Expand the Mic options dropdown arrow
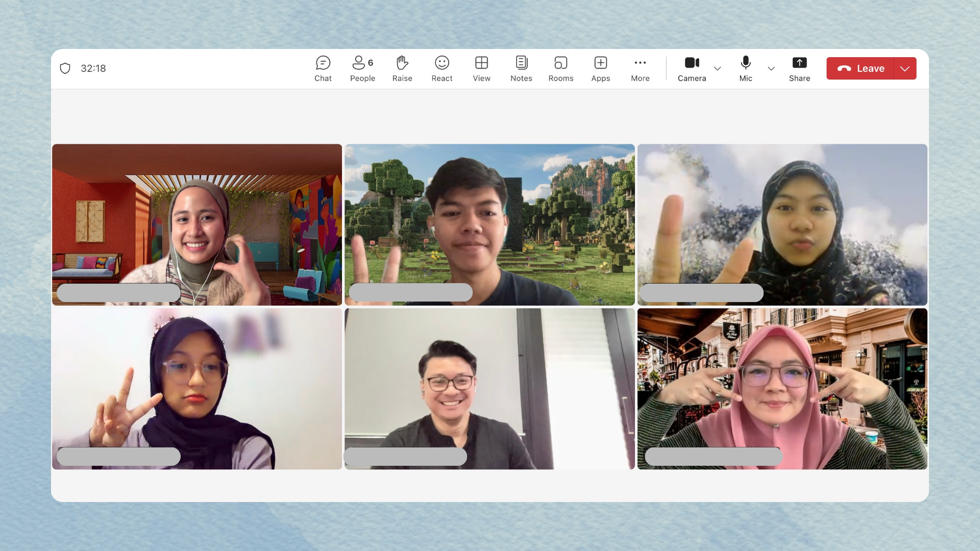This screenshot has height=551, width=980. click(x=771, y=68)
